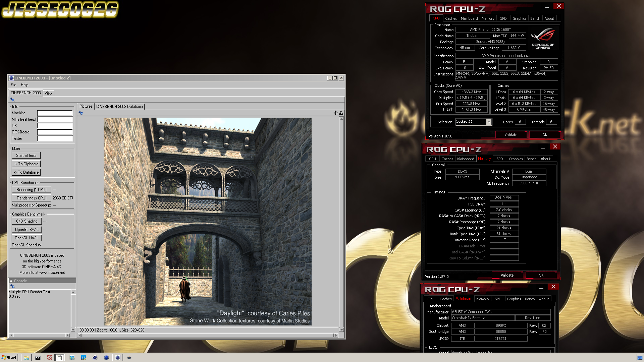Select the Pictures tab
The width and height of the screenshot is (644, 362).
pos(86,106)
